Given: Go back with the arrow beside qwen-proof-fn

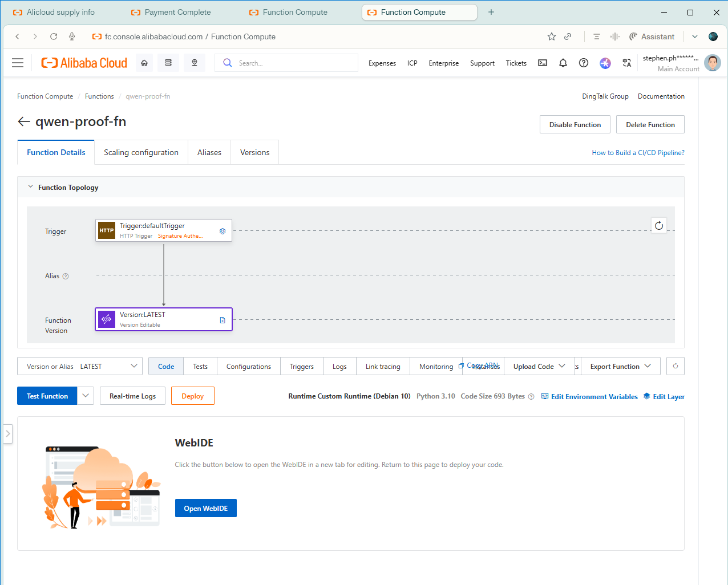Looking at the screenshot, I should coord(24,121).
